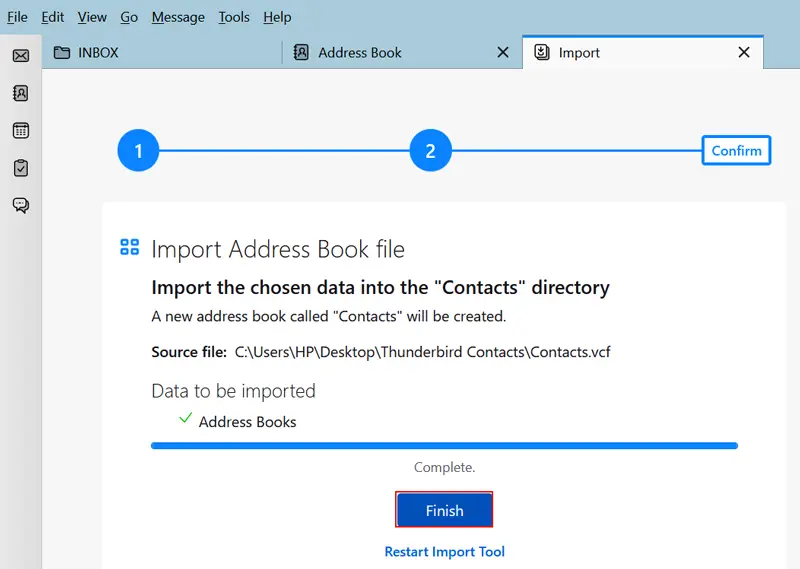Click the INBOX tab folder icon
The height and width of the screenshot is (569, 800).
[x=62, y=52]
